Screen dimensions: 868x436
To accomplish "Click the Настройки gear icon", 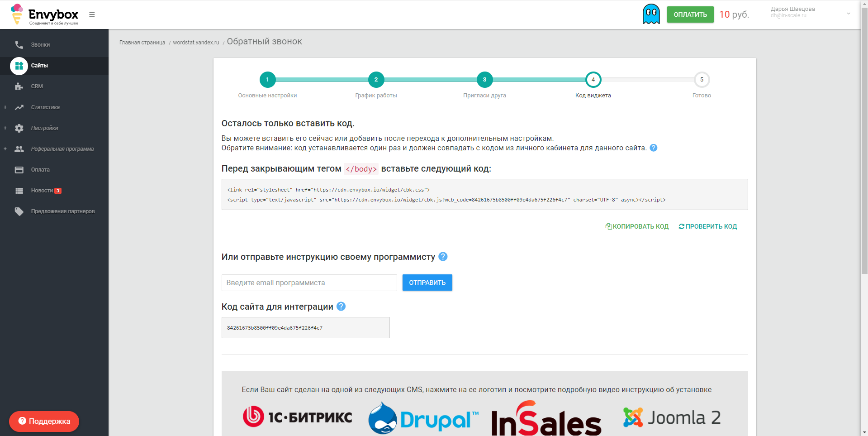I will click(19, 128).
